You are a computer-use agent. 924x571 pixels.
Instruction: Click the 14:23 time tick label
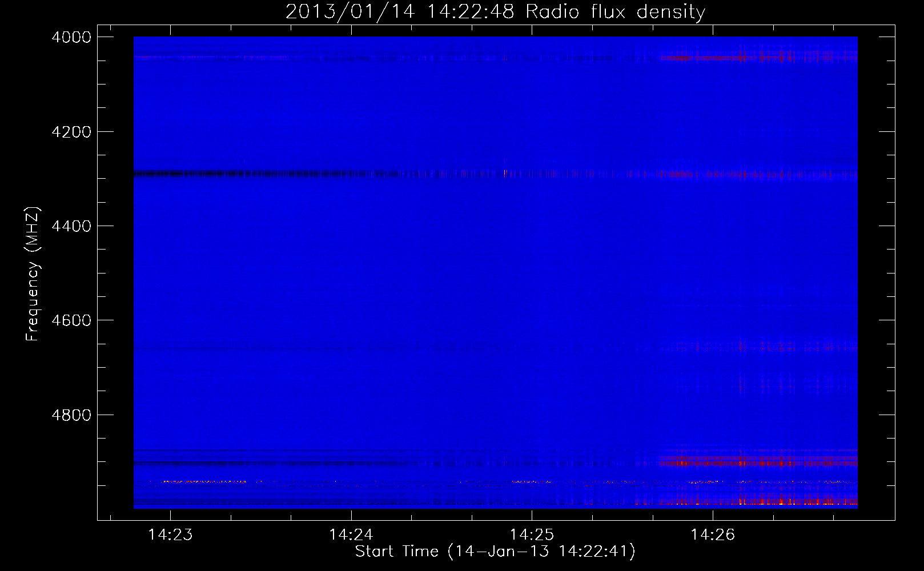coord(170,534)
